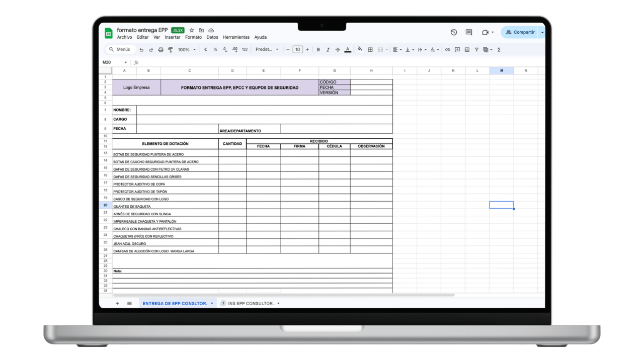Switch to INS EPP CONSULTOR. sheet tab
644x362 pixels.
coord(251,304)
